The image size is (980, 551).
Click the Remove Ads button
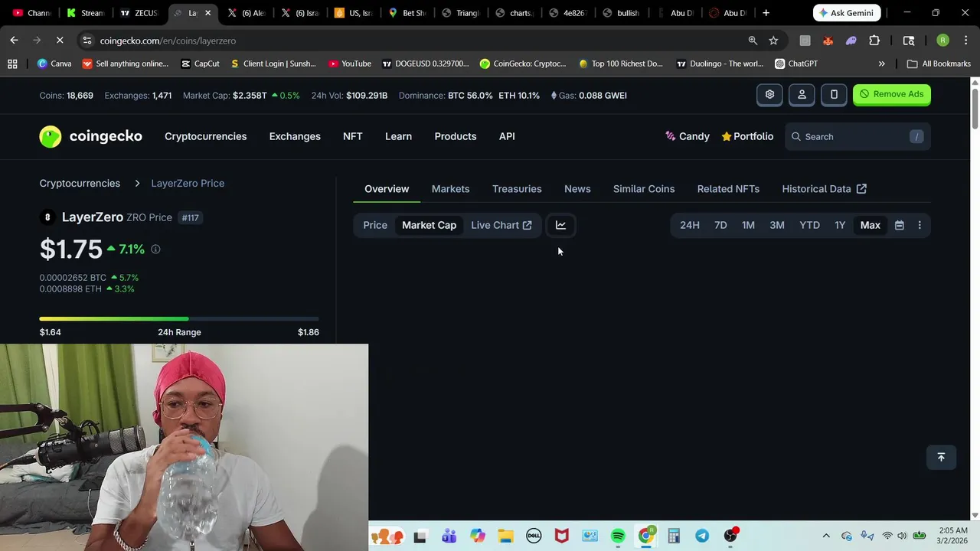891,94
